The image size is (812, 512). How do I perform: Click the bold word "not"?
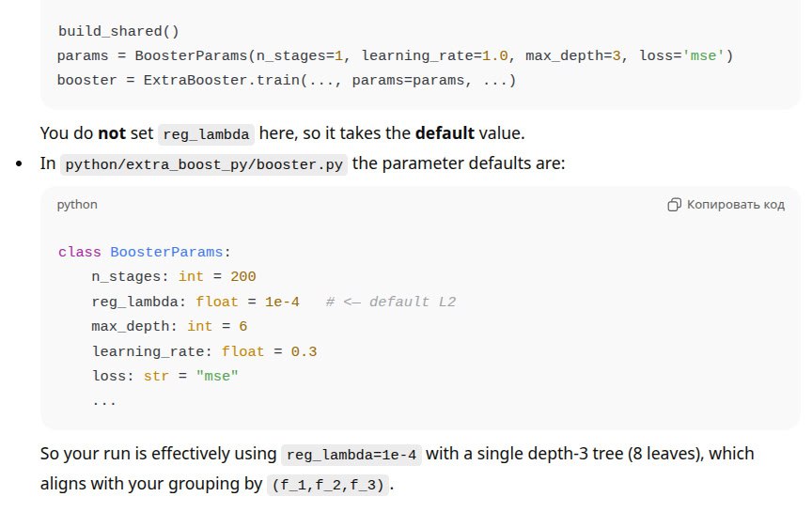[112, 133]
